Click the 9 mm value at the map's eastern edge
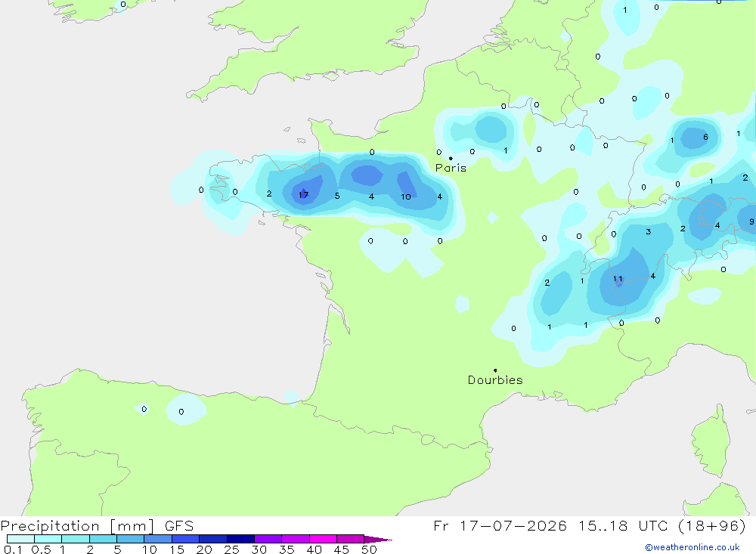The width and height of the screenshot is (756, 554). (751, 221)
